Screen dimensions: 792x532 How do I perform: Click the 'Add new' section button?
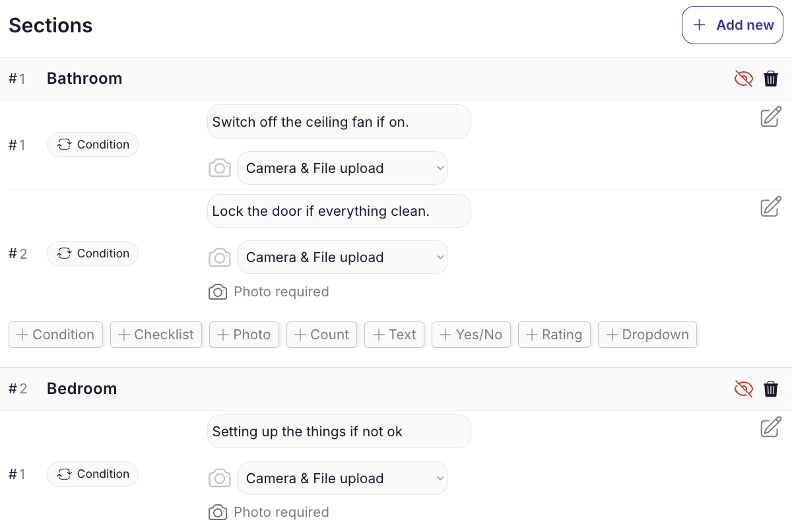coord(732,25)
